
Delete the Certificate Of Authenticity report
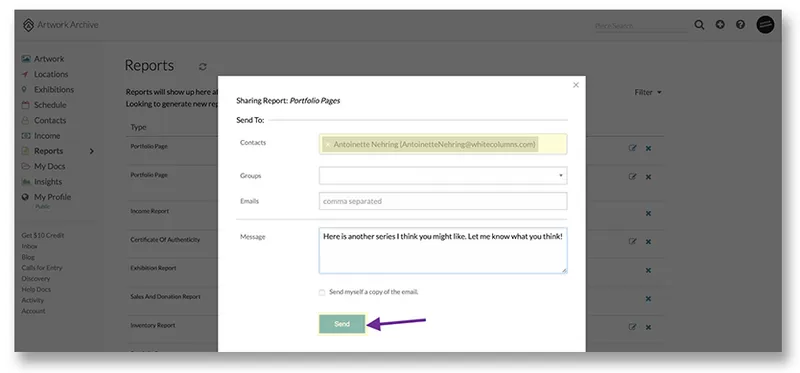(648, 242)
